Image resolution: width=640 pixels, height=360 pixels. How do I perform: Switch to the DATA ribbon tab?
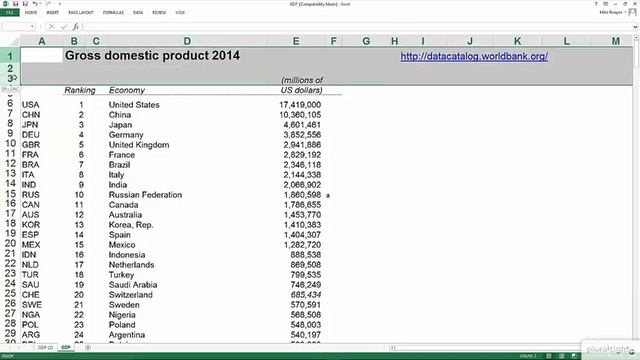tap(138, 13)
